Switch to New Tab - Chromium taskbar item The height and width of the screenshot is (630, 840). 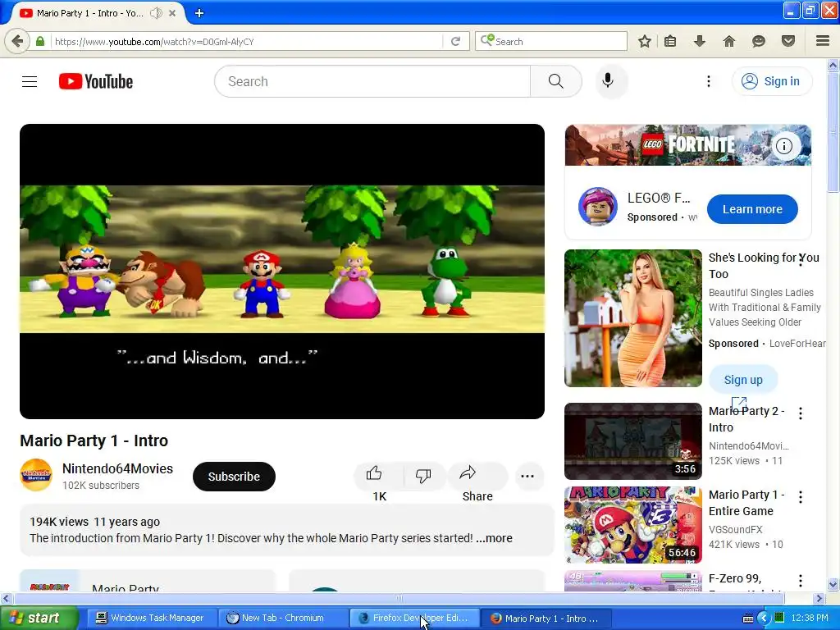[283, 618]
